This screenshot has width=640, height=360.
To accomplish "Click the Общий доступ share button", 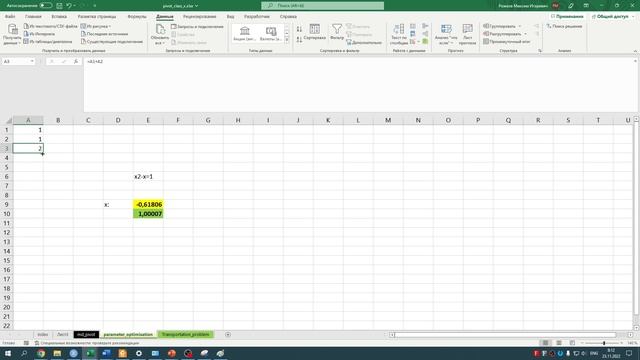I will coord(612,17).
